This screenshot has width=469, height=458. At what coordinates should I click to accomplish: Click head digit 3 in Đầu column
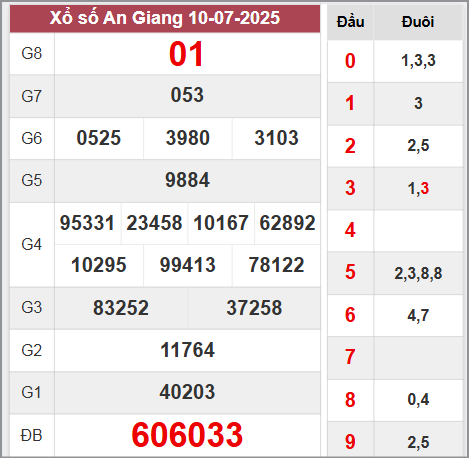[x=350, y=188]
